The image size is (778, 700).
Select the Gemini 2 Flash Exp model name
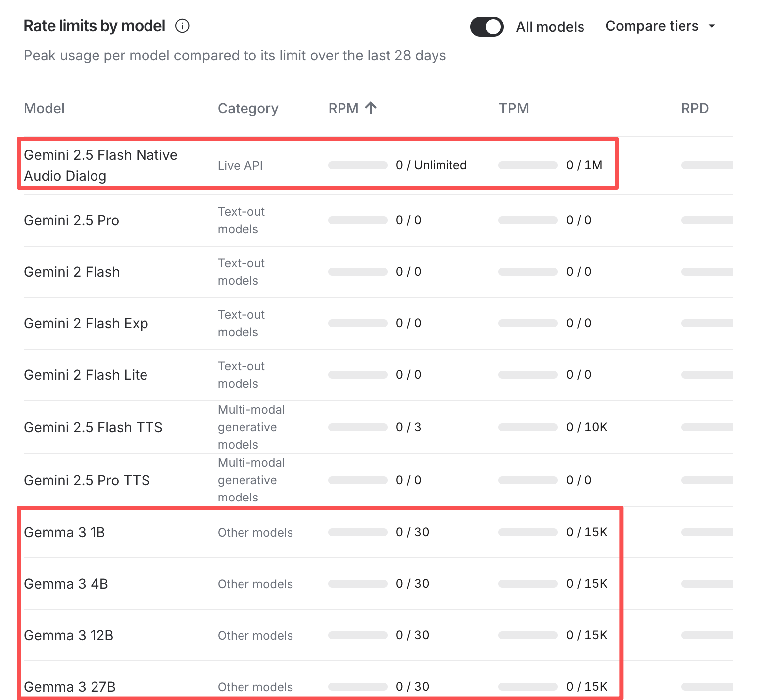[x=86, y=323]
